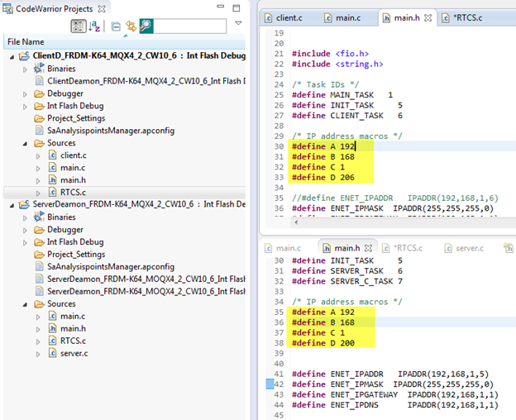Select the main.h tab in top editor

coord(407,17)
